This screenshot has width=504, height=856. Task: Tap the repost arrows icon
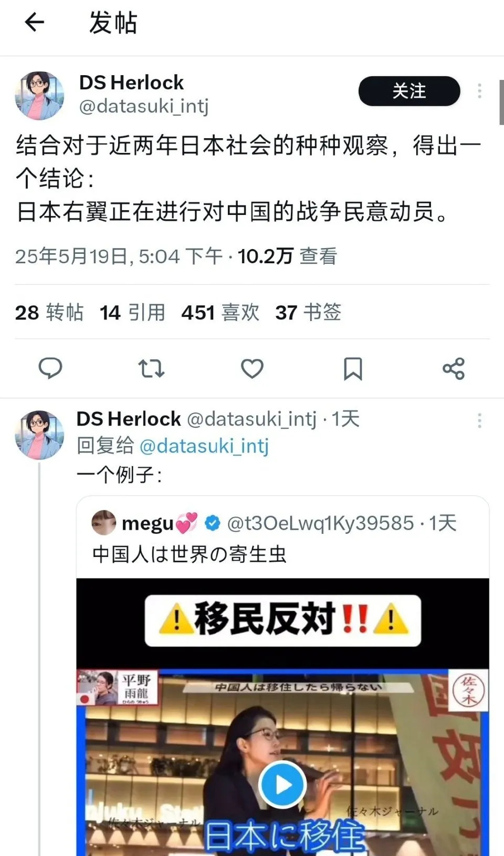point(151,369)
